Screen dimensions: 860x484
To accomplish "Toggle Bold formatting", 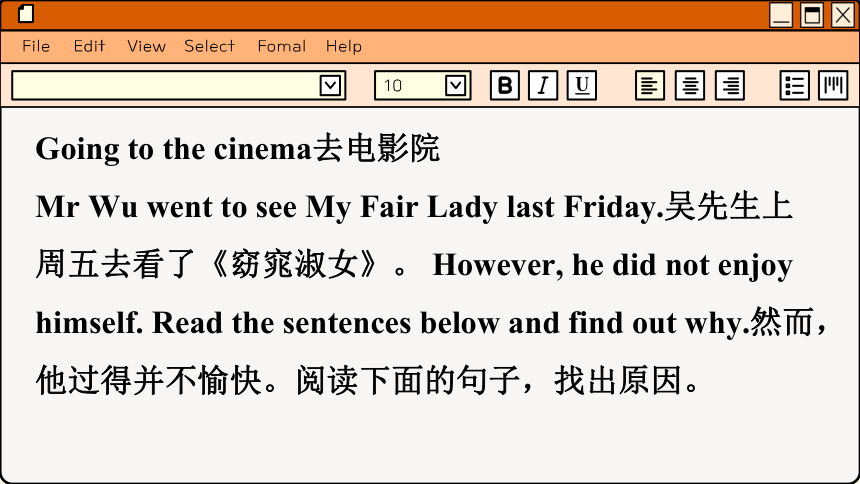I will coord(505,85).
